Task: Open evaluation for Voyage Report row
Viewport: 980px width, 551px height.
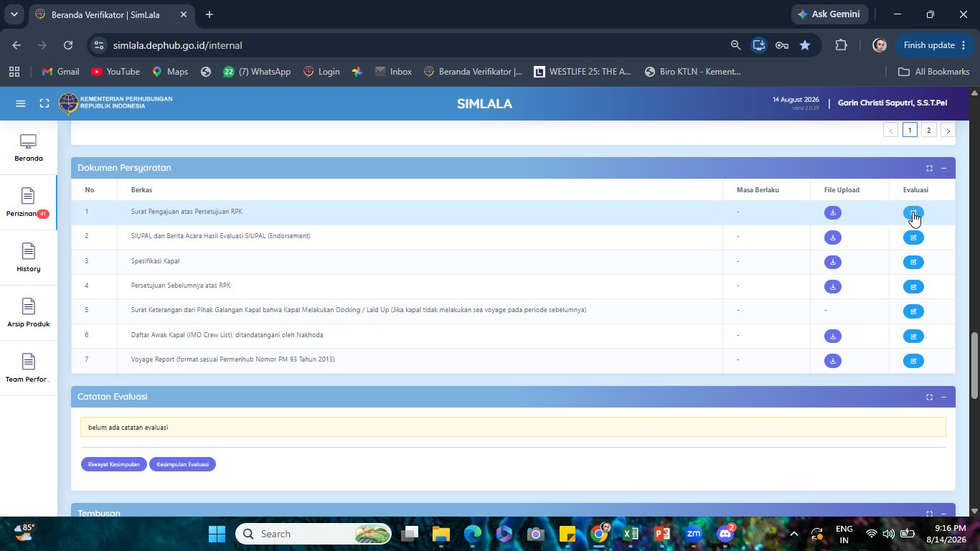Action: 913,361
